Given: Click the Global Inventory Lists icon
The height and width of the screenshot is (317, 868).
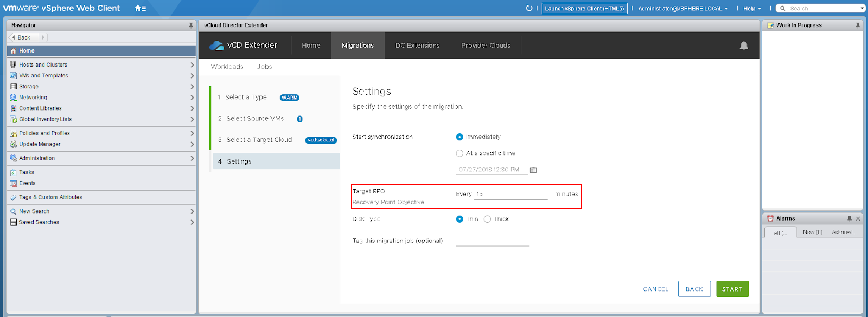Looking at the screenshot, I should pyautogui.click(x=13, y=119).
